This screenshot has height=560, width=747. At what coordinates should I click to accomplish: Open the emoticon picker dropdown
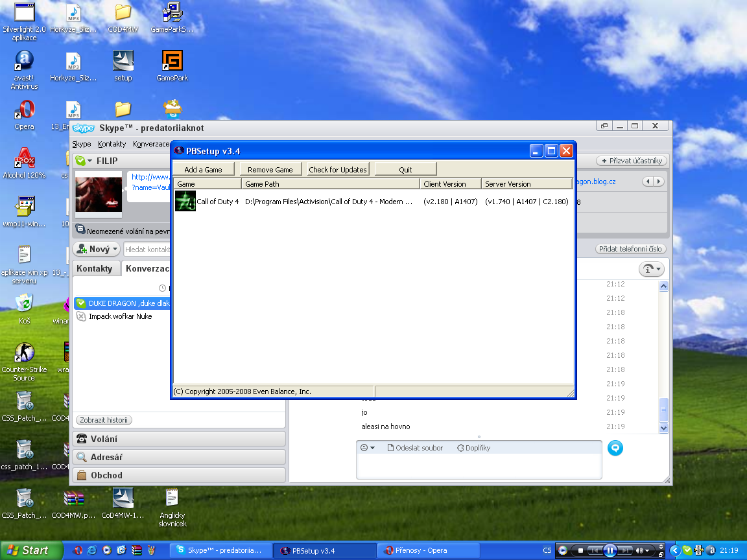(368, 448)
